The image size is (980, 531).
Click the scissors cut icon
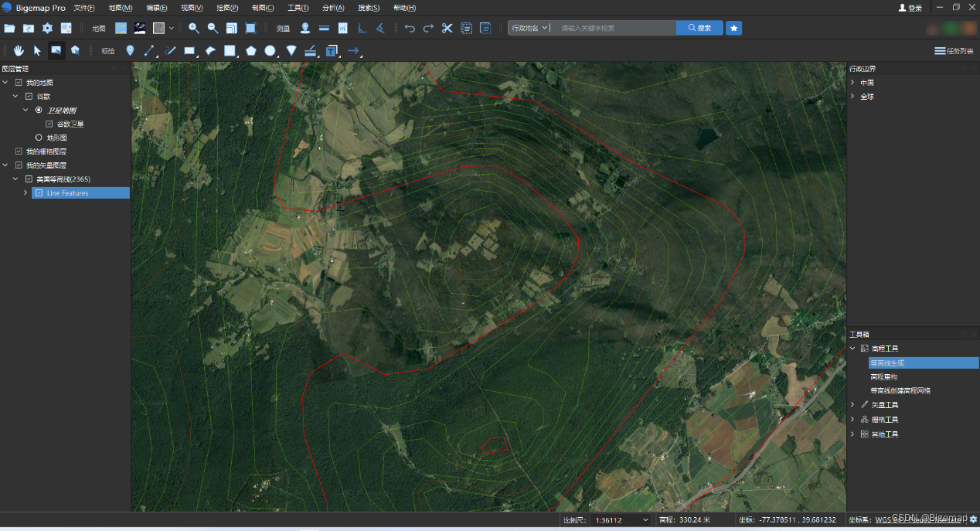(447, 29)
